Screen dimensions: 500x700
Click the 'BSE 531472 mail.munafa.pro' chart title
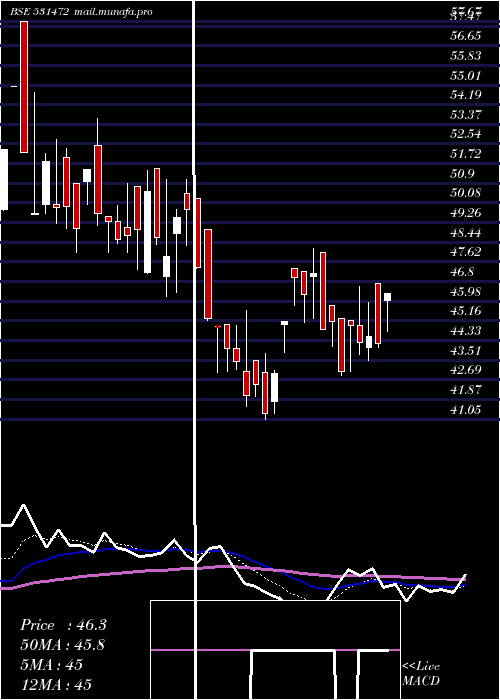click(81, 12)
